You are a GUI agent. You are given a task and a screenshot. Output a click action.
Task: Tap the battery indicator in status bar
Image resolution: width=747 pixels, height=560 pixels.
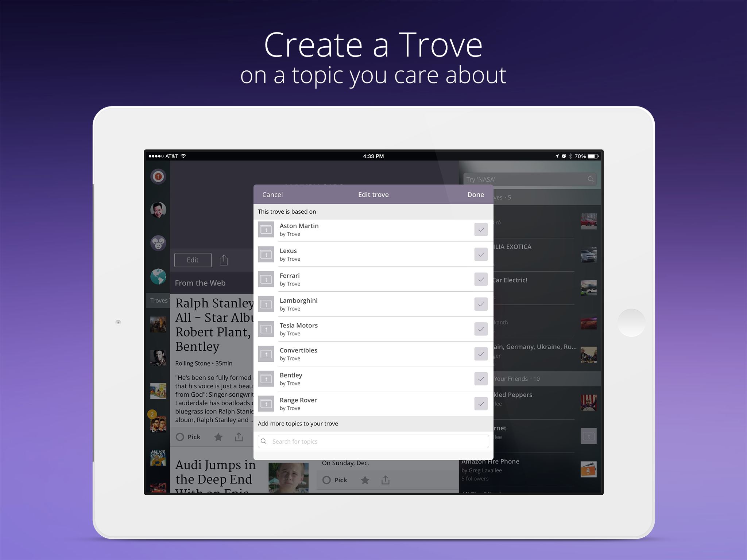click(593, 156)
